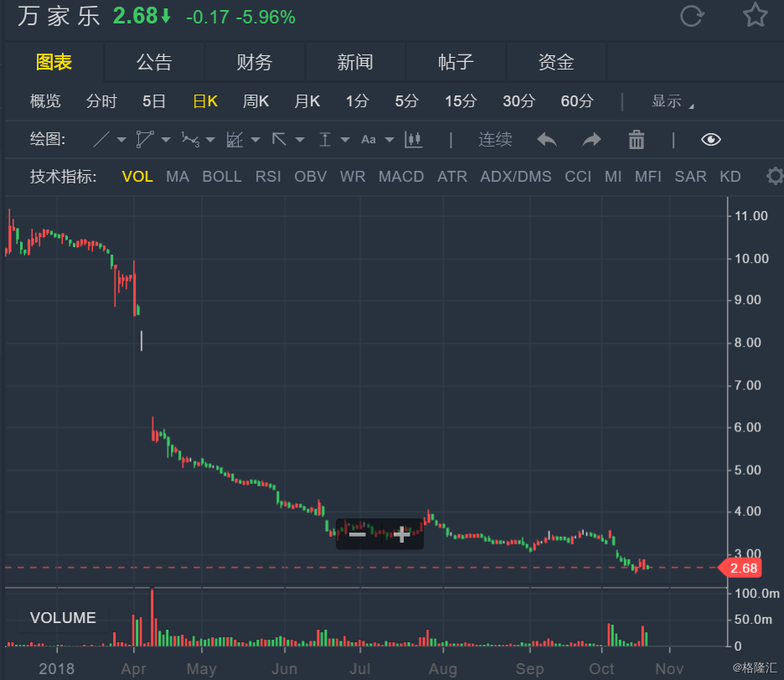Select the Aa text annotation tool

pyautogui.click(x=369, y=140)
